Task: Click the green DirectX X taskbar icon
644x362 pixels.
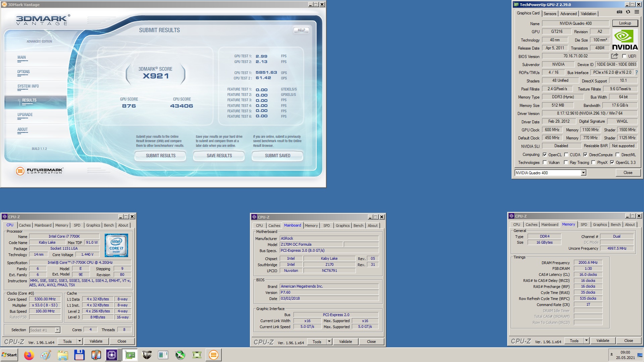Action: click(x=197, y=355)
